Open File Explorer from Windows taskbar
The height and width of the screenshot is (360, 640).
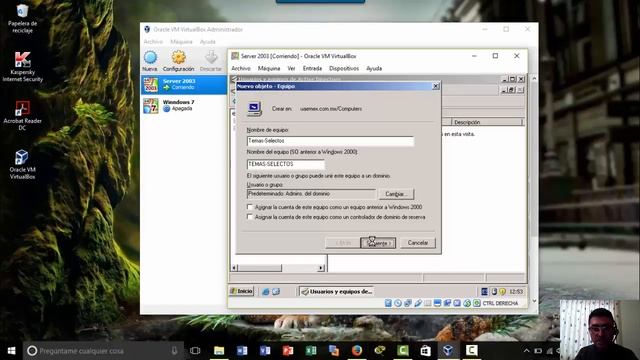[x=219, y=351]
